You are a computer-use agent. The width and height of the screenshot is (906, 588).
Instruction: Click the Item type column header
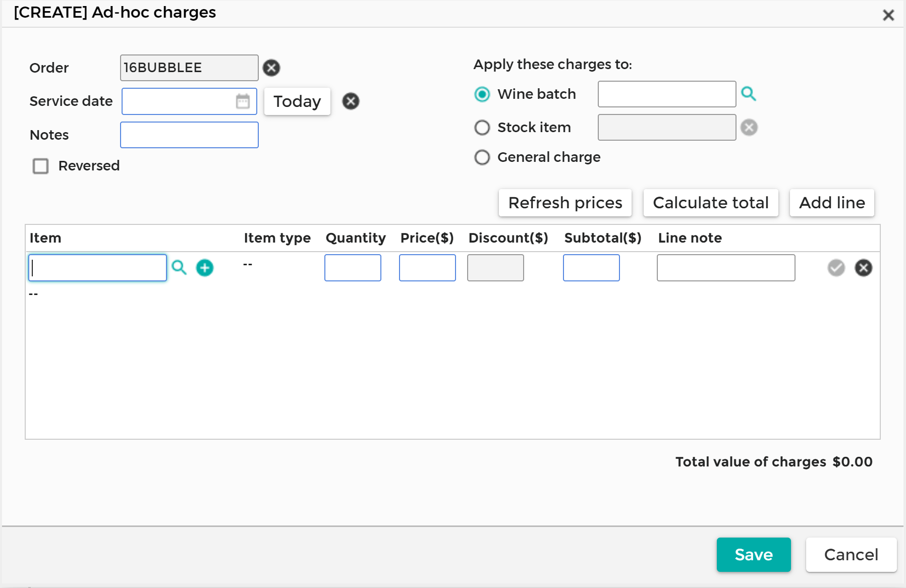pyautogui.click(x=277, y=238)
